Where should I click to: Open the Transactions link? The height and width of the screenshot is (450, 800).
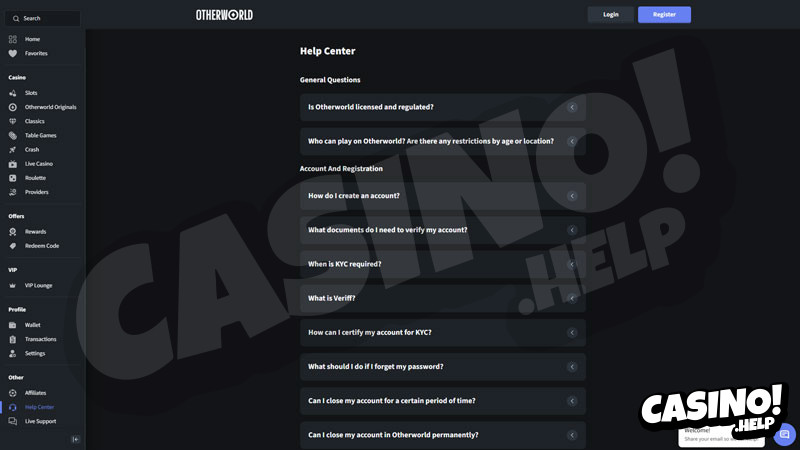[x=41, y=339]
